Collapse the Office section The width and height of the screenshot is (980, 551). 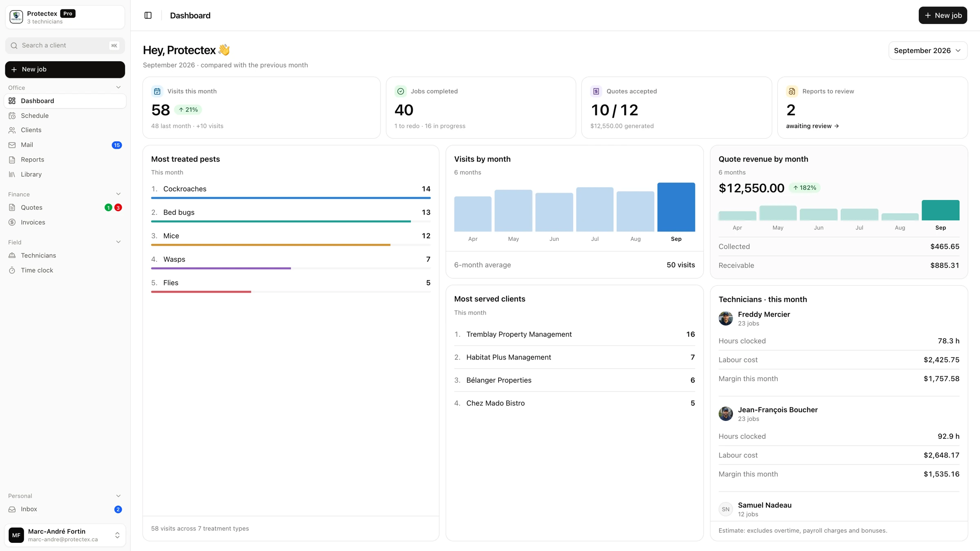118,88
